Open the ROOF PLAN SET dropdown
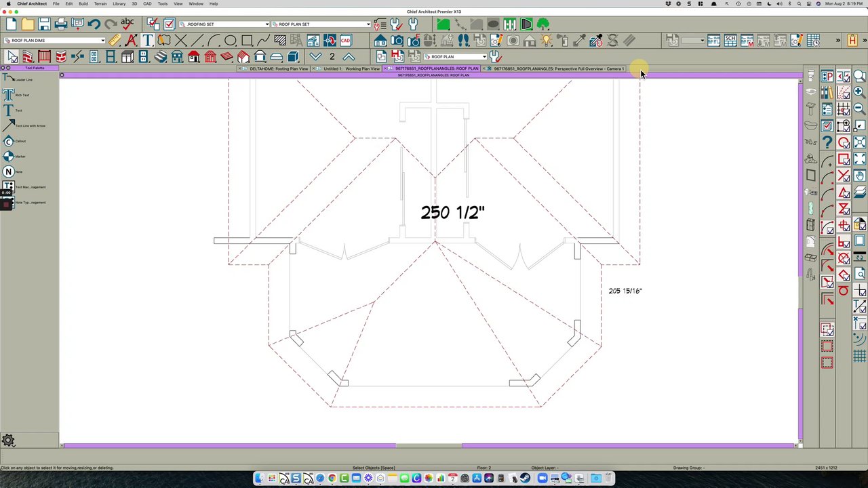The height and width of the screenshot is (488, 868). pos(321,24)
